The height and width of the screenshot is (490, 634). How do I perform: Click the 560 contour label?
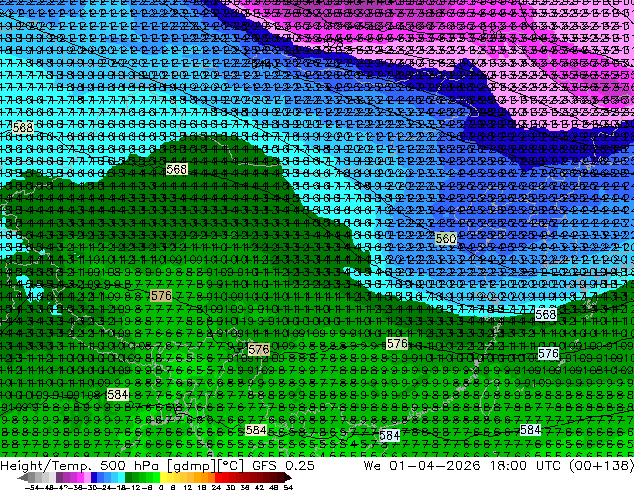coord(446,239)
